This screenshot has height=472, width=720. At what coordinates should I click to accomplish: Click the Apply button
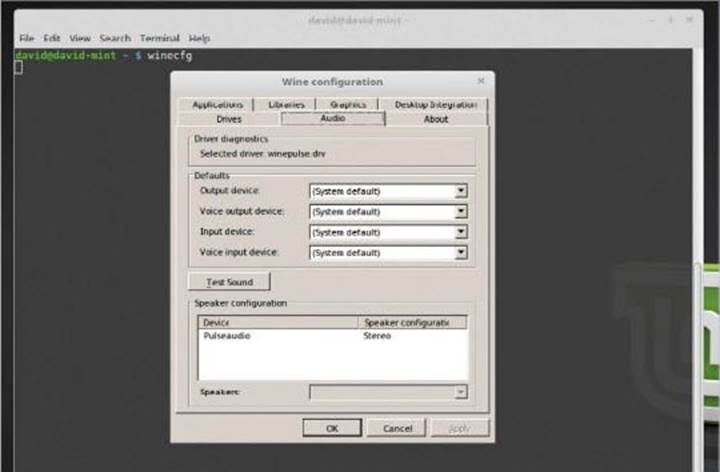pos(460,428)
